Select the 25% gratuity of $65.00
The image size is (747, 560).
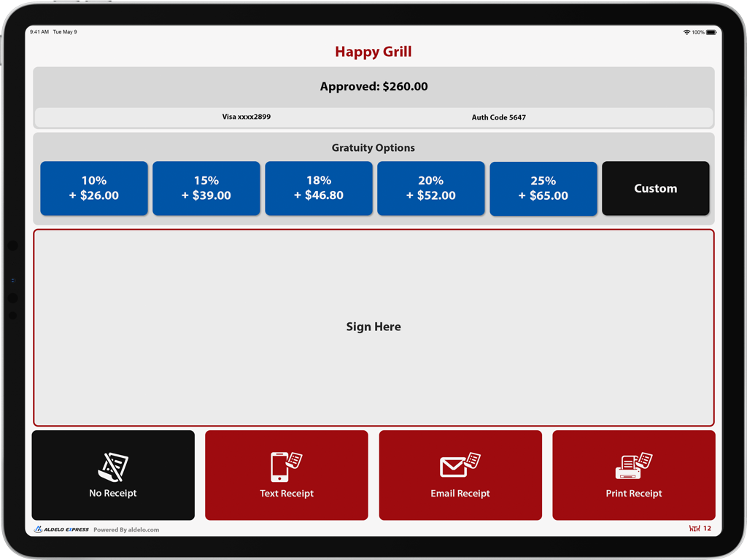click(543, 188)
